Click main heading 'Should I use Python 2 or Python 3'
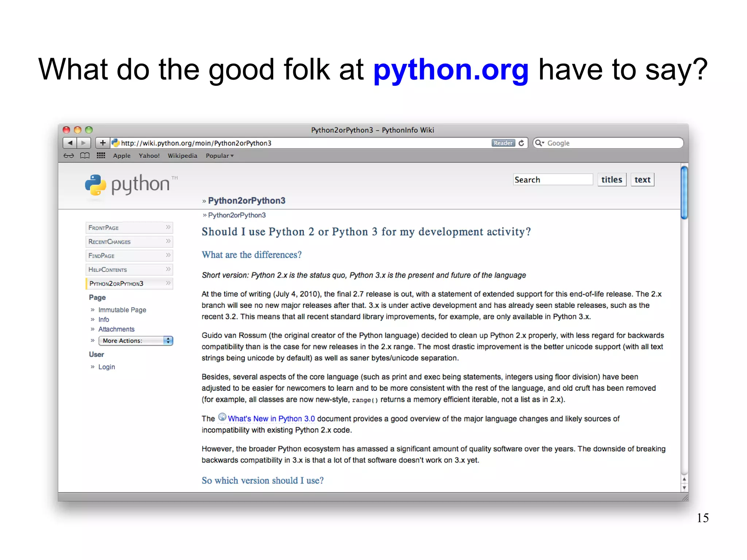The height and width of the screenshot is (560, 747). (366, 232)
